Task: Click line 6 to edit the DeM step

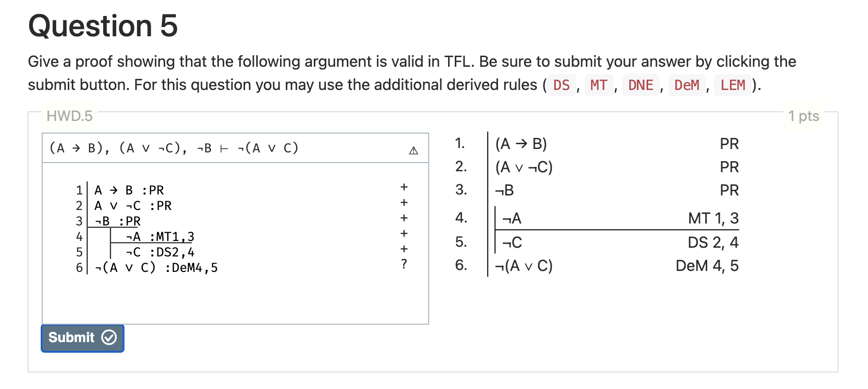Action: click(155, 268)
